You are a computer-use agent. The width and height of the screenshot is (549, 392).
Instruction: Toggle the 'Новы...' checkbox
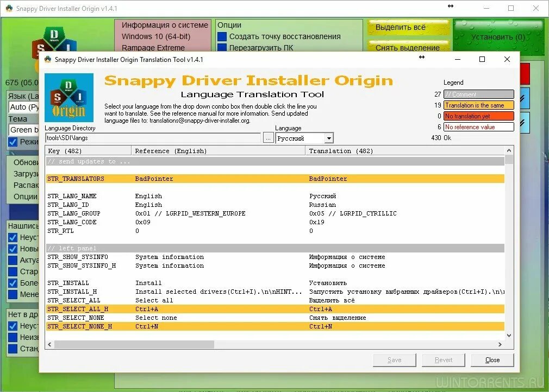13,249
